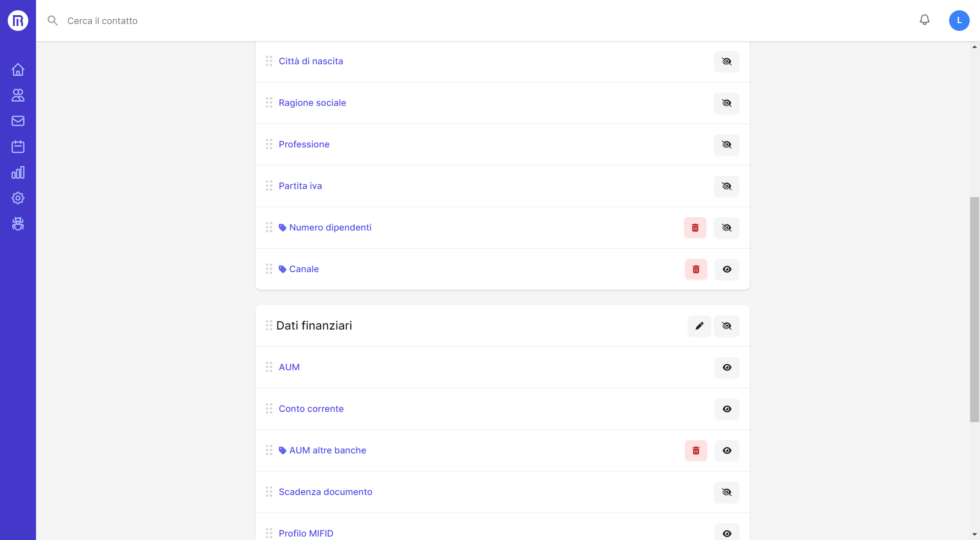The image size is (980, 540).
Task: Open the notifications bell
Action: pyautogui.click(x=925, y=20)
